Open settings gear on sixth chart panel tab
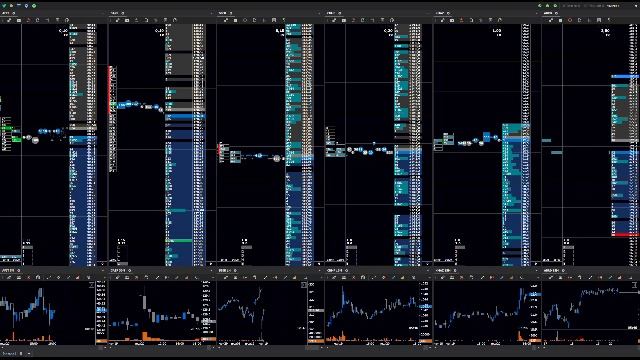Screen dimensions: 640x360 [x=563, y=270]
